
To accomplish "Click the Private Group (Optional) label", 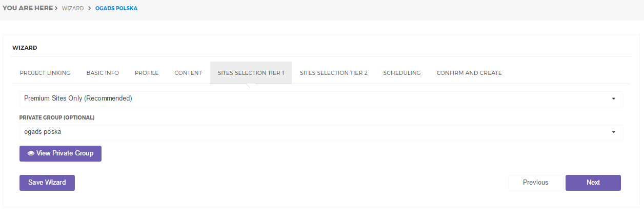I will point(57,117).
